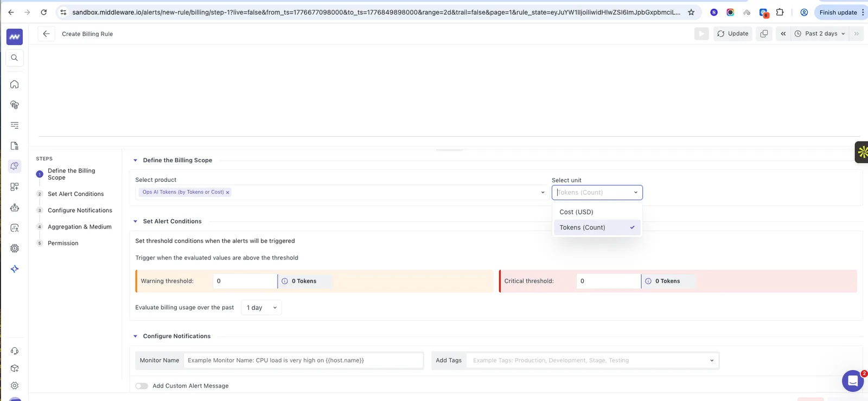This screenshot has height=401, width=868.
Task: Go to the Home sidebar icon
Action: pyautogui.click(x=15, y=84)
